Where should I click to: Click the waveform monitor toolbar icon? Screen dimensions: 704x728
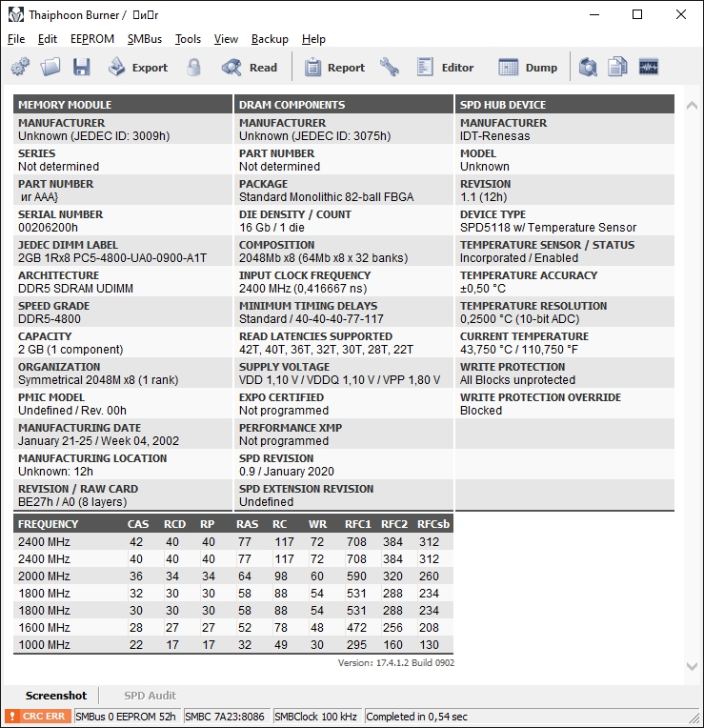(x=649, y=67)
